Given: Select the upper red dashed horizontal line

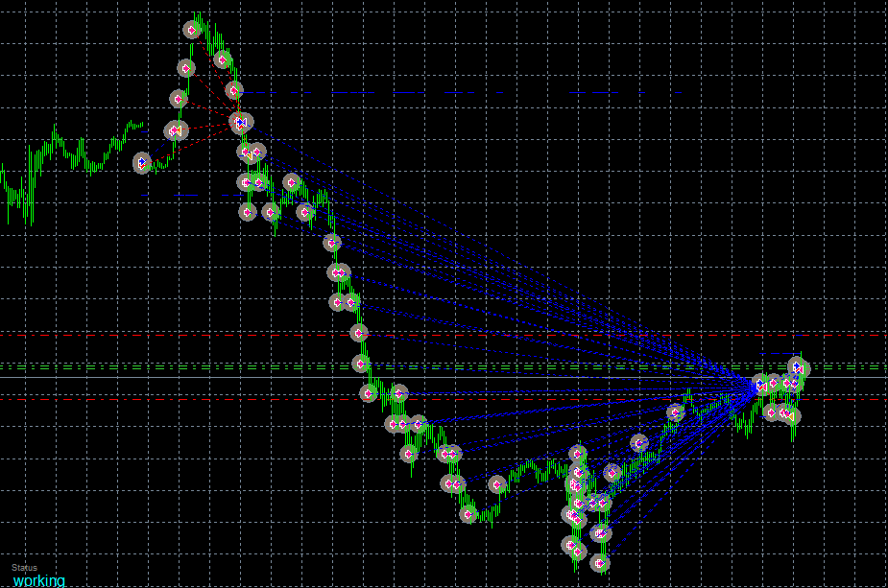Looking at the screenshot, I should (x=444, y=336).
